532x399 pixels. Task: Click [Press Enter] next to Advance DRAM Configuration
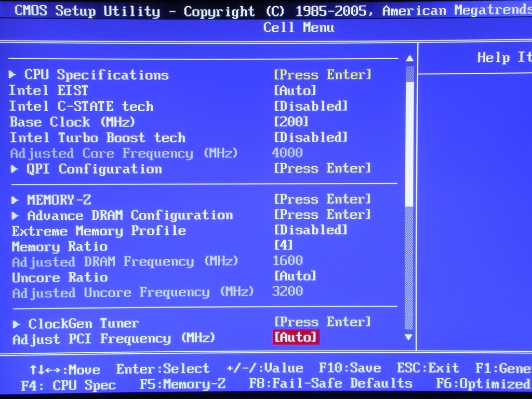click(x=322, y=215)
